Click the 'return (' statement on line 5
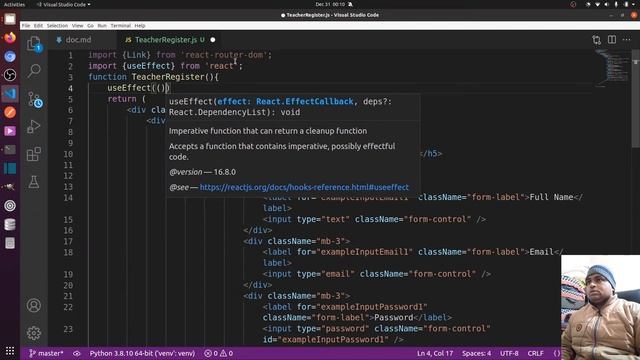640x360 pixels. [127, 99]
